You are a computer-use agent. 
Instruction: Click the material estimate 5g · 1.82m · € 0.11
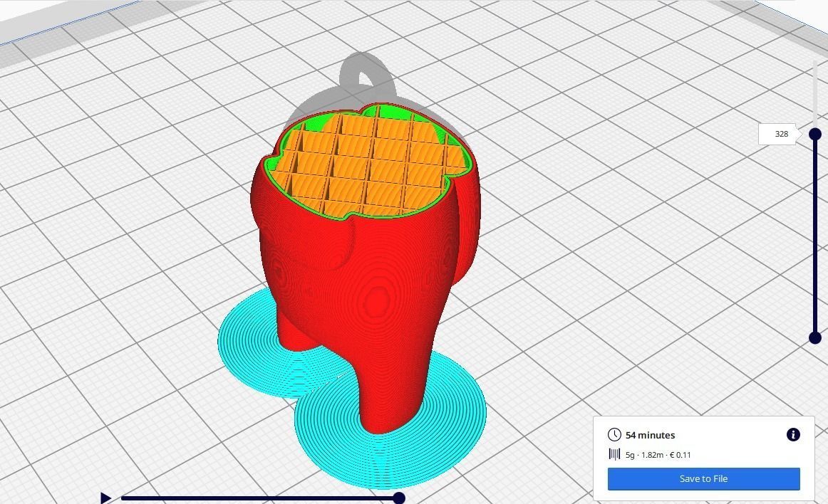click(x=658, y=454)
